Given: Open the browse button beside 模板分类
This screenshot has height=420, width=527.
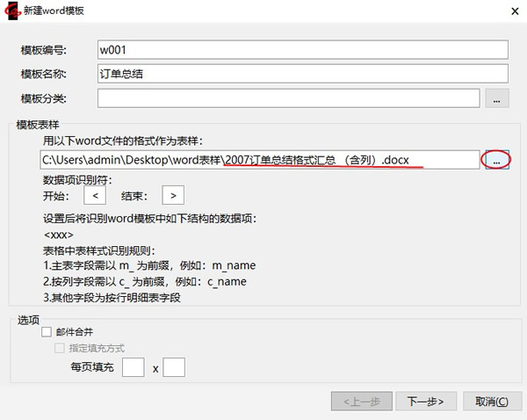Looking at the screenshot, I should tap(496, 98).
